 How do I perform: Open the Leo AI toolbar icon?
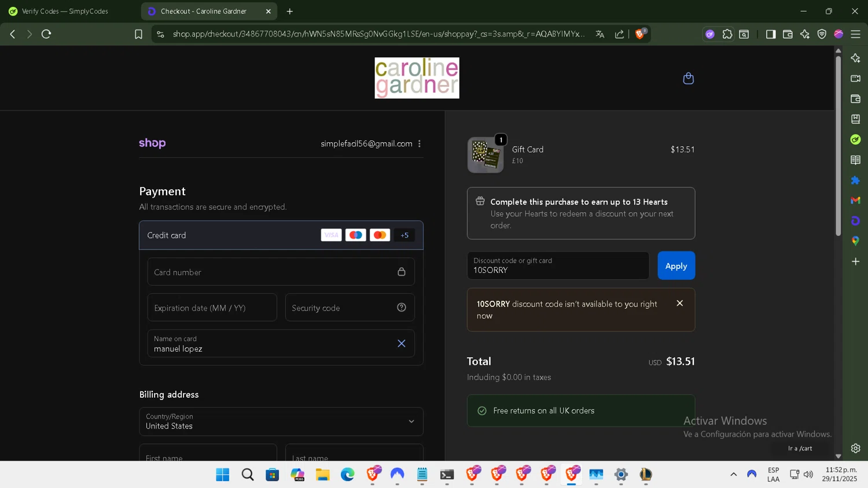805,34
